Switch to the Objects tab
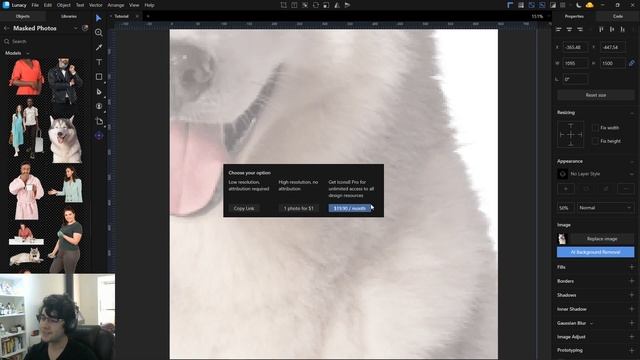640x360 pixels. (23, 16)
